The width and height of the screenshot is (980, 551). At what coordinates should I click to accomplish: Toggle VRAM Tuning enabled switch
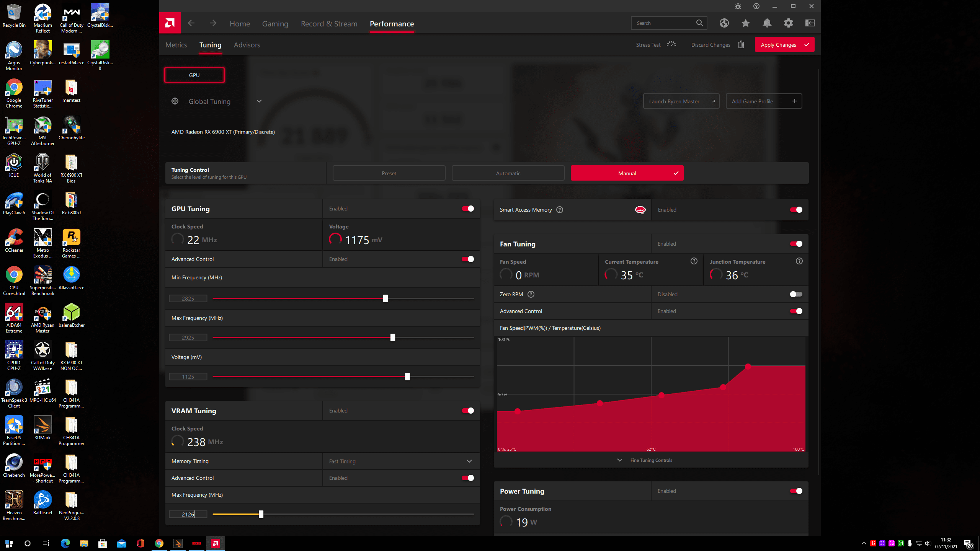coord(467,411)
